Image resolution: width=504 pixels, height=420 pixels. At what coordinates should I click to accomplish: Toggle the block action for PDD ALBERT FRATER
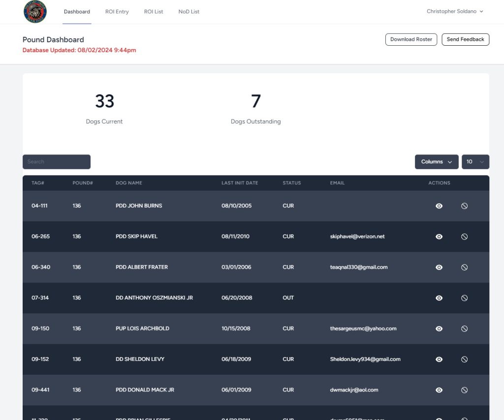point(464,267)
